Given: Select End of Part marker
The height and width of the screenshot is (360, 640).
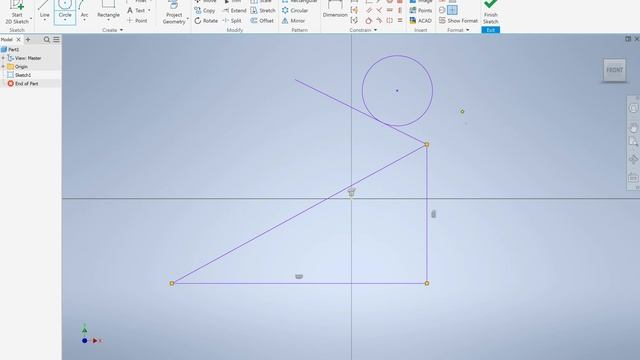Looking at the screenshot, I should [x=23, y=84].
